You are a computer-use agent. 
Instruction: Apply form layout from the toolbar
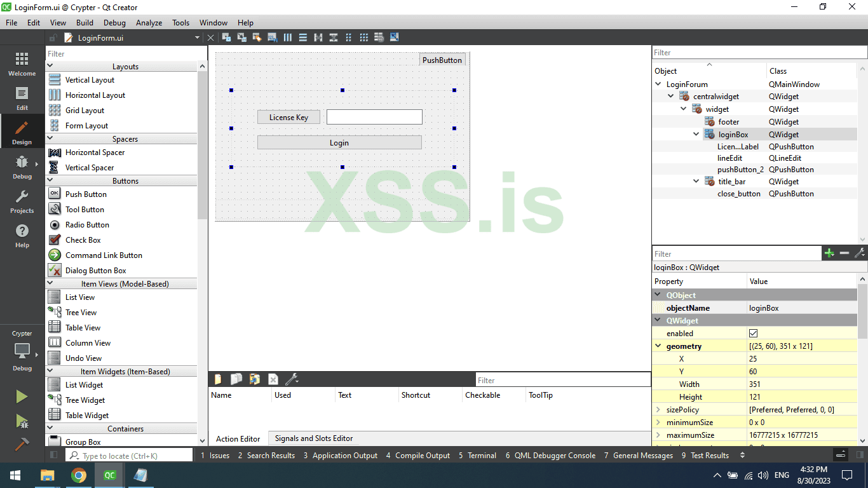click(349, 37)
